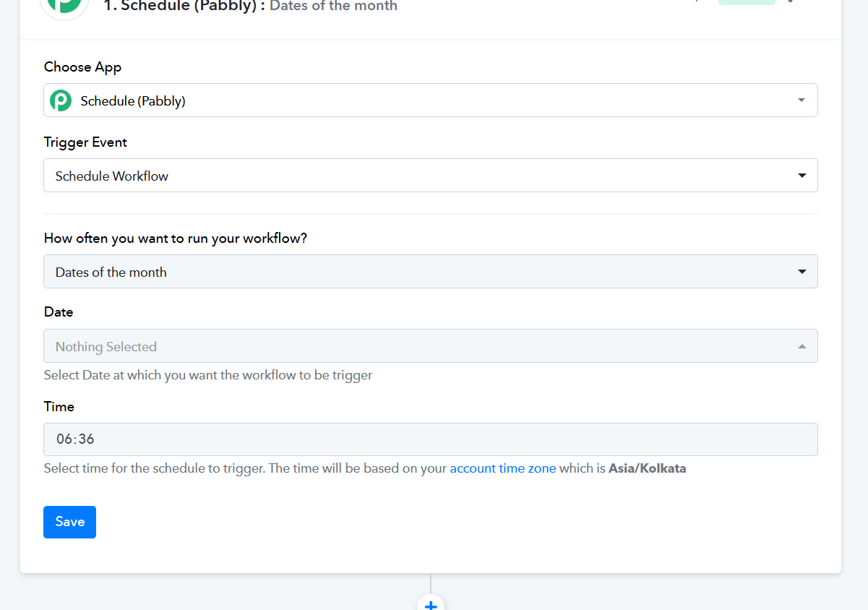Collapse the Date selector using its up arrow
This screenshot has height=610, width=868.
[801, 347]
